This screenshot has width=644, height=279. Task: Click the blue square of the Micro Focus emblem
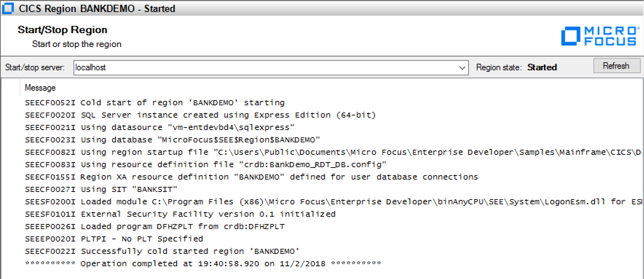pyautogui.click(x=570, y=36)
